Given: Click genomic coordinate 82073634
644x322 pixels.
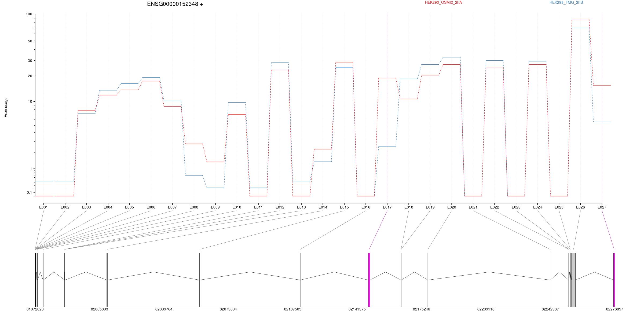Looking at the screenshot, I should pos(228,309).
